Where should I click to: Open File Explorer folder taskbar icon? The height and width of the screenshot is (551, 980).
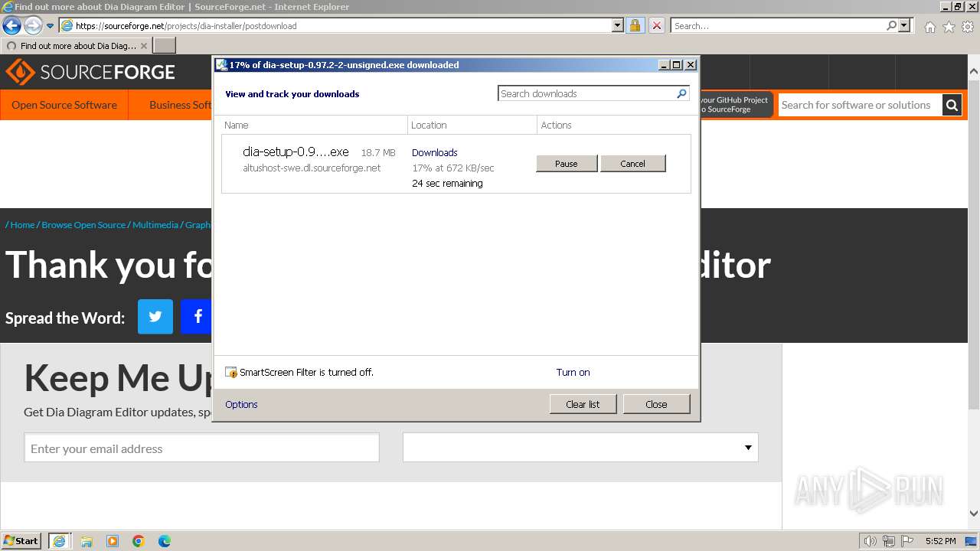pos(87,541)
